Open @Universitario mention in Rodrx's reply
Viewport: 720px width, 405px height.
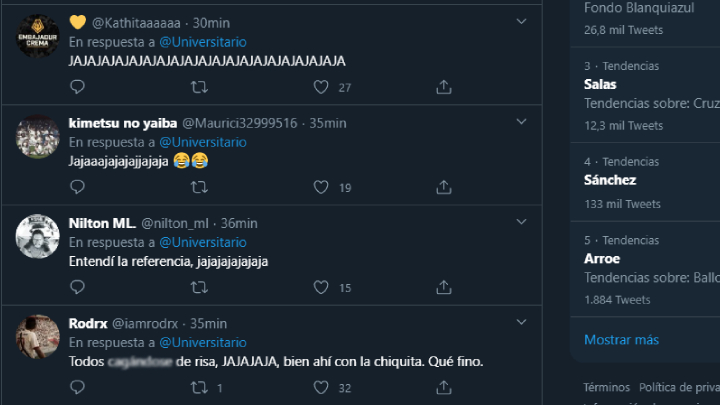coord(203,342)
